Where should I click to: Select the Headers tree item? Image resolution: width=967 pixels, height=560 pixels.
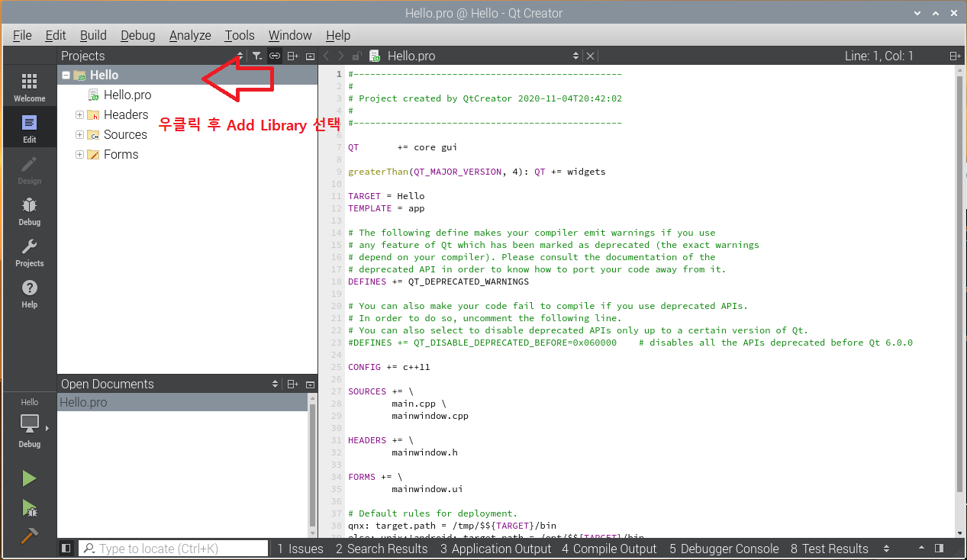[126, 114]
